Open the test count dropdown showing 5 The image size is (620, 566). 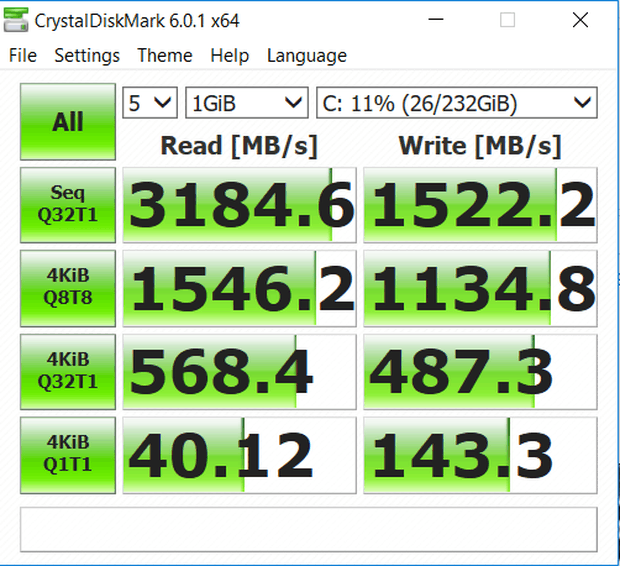coord(150,103)
